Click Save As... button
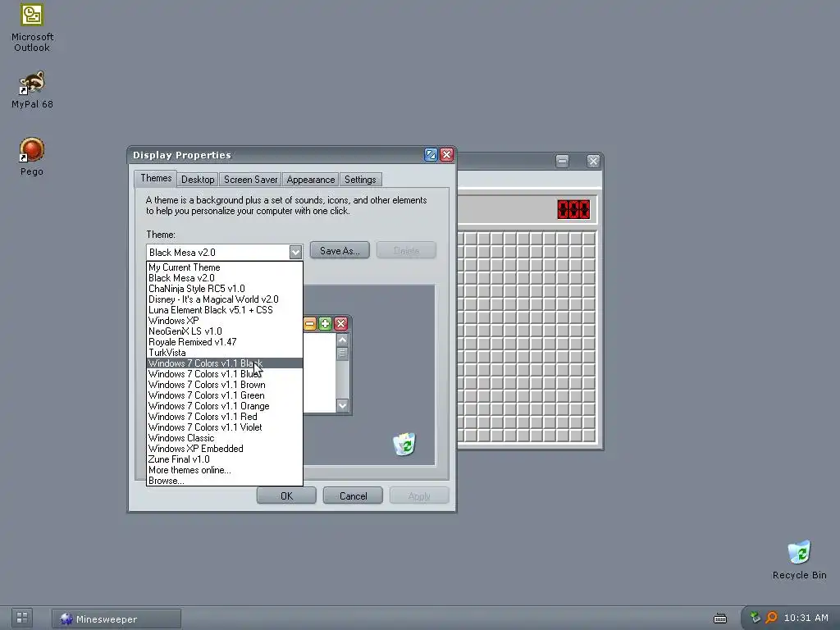 point(340,250)
